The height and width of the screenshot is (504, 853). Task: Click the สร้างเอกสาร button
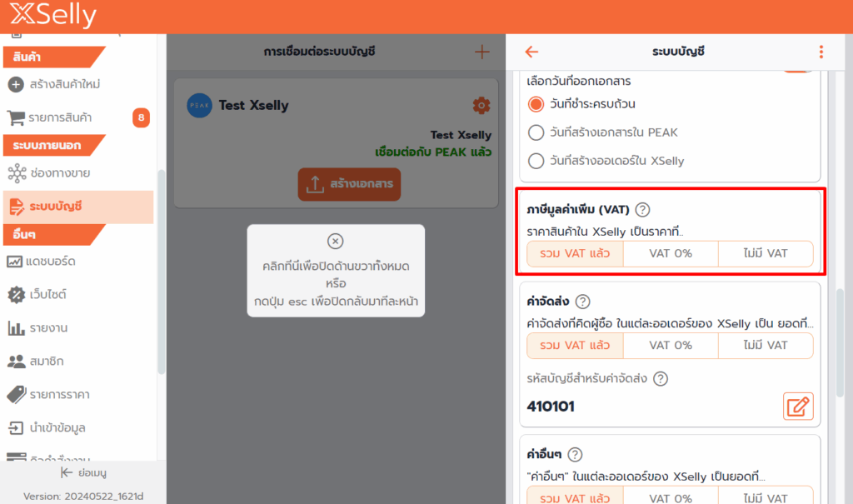coord(349,184)
